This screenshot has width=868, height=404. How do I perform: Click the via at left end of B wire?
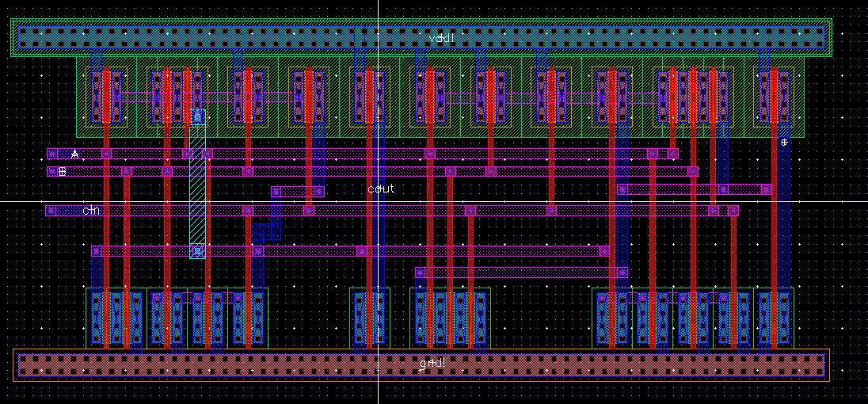click(52, 172)
